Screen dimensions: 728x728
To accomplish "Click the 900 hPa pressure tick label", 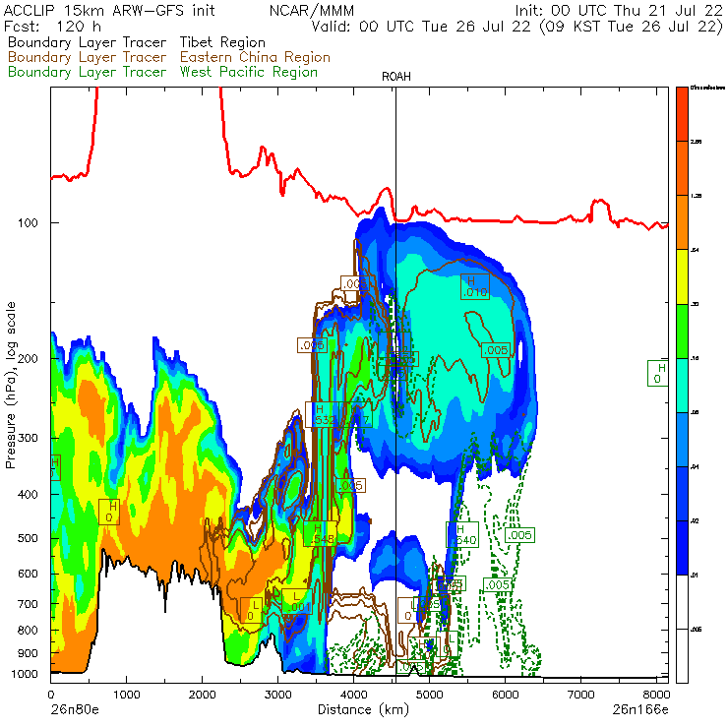I will [28, 653].
